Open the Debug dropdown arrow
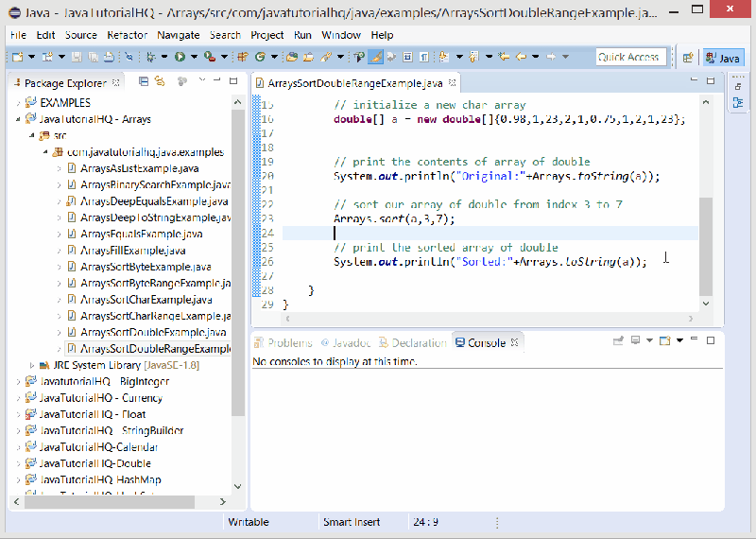 click(163, 57)
